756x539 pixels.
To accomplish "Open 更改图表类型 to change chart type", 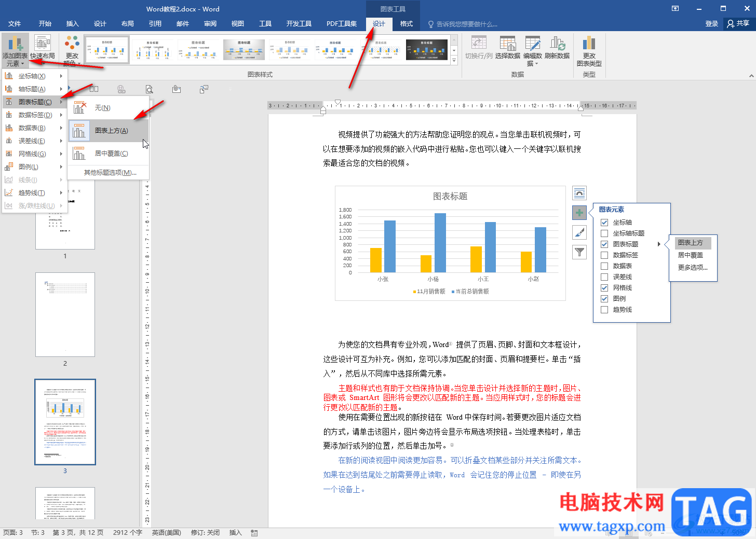I will (589, 51).
